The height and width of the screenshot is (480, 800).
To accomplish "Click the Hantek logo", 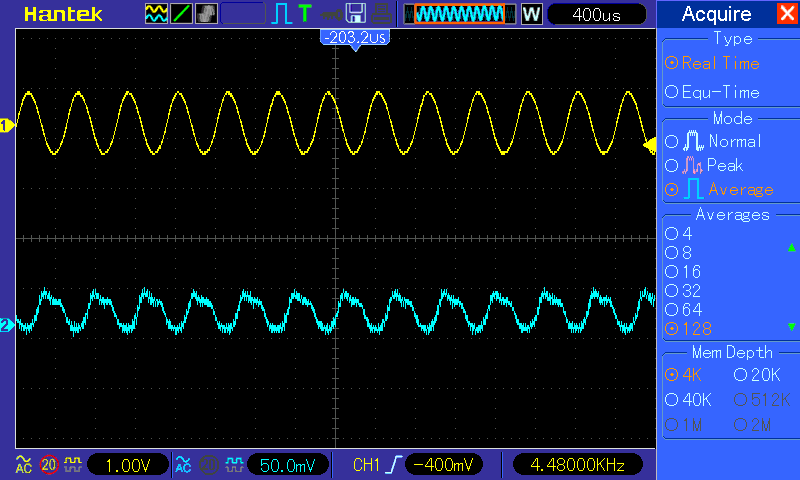I will click(x=63, y=14).
